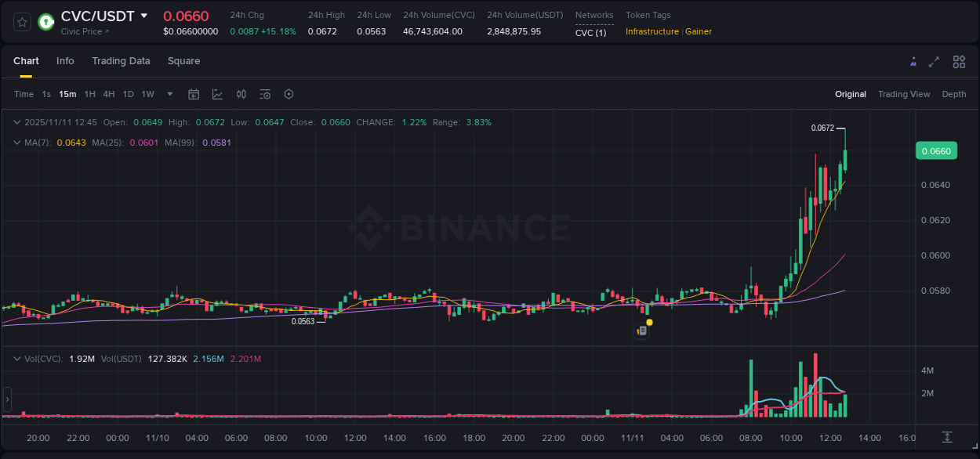
Task: Click the CVC coin logo
Action: tap(45, 21)
